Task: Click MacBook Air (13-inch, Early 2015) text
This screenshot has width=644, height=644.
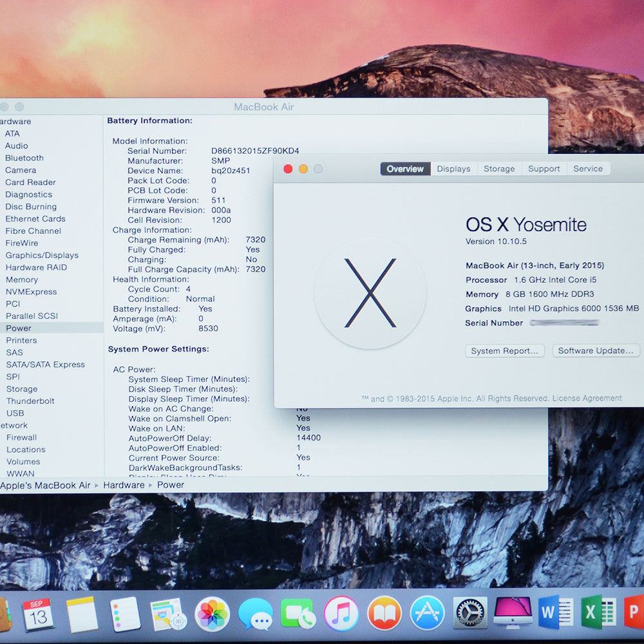Action: click(x=535, y=265)
